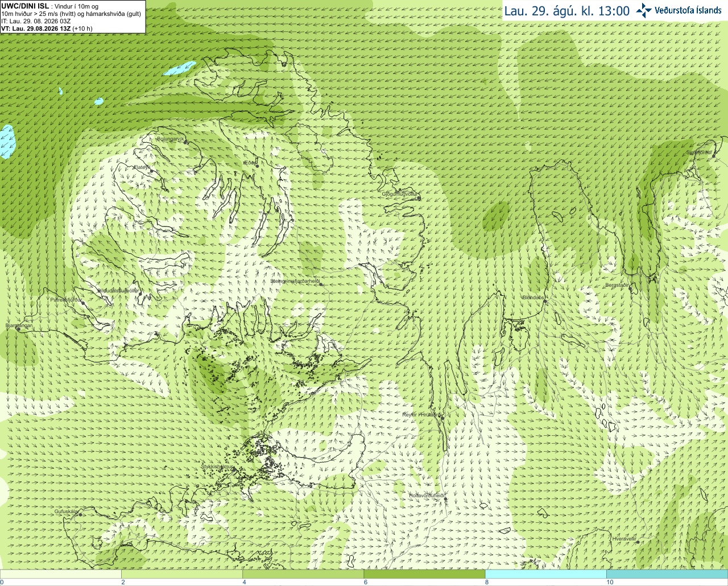
Task: Click the Veðurstofa Íslands logo icon
Action: [x=644, y=10]
